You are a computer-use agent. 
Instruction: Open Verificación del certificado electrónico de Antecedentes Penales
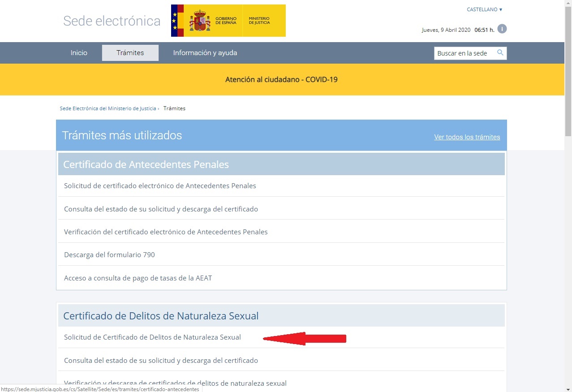(166, 232)
